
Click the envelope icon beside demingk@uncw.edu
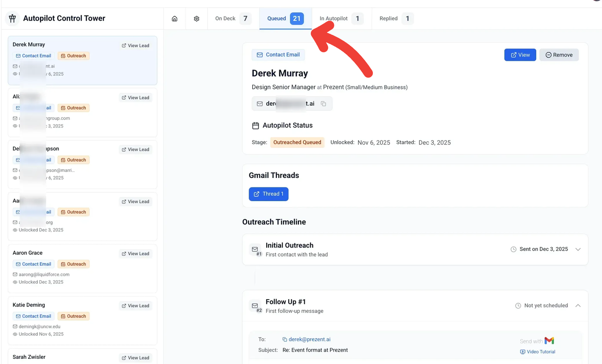[x=15, y=326]
